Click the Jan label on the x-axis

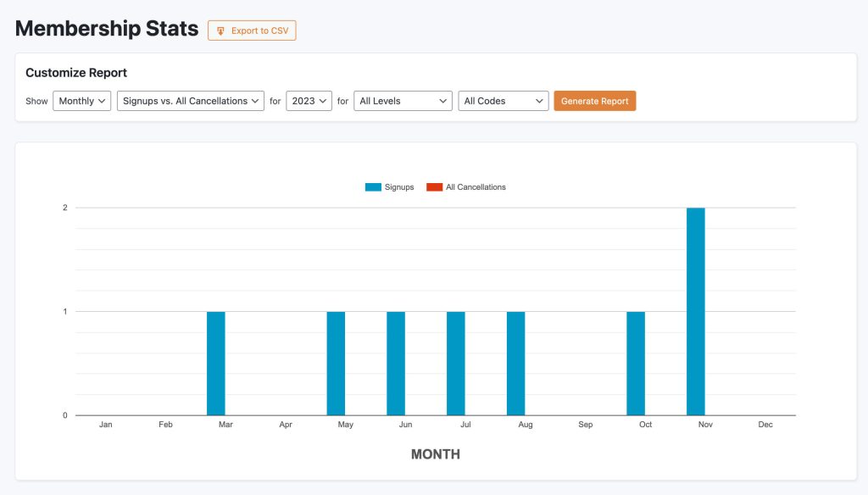pyautogui.click(x=105, y=425)
